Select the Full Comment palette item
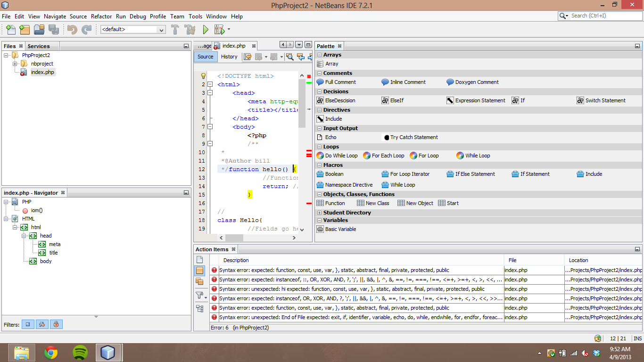644x362 pixels. pos(336,82)
